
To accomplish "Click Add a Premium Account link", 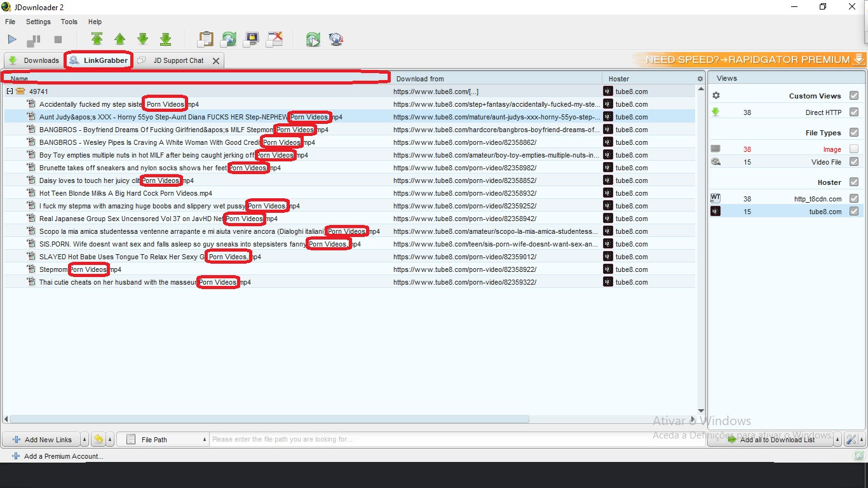I will tap(57, 456).
